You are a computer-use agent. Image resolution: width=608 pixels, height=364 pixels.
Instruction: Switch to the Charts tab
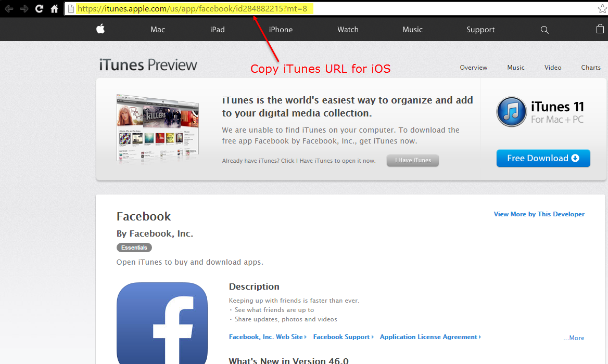point(590,68)
